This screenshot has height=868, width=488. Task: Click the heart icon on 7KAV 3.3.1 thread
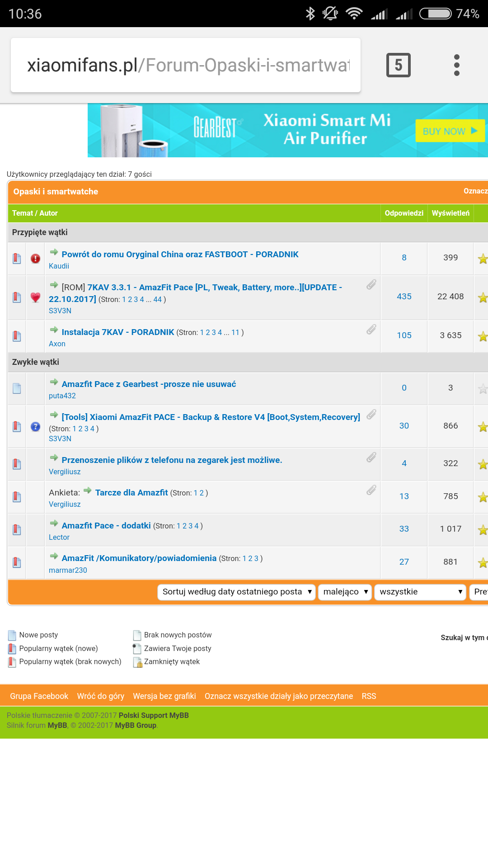tap(35, 297)
